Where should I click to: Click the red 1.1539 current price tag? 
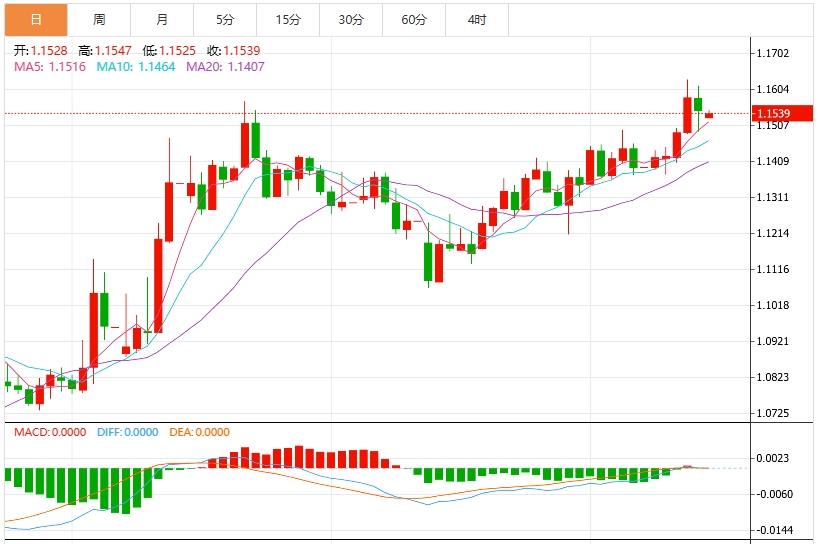[x=774, y=114]
